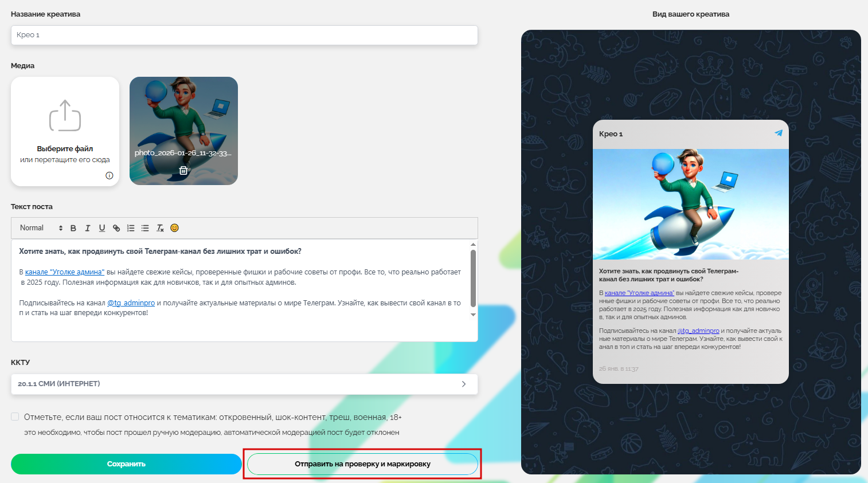Image resolution: width=868 pixels, height=483 pixels.
Task: Create a bulleted list in the editor
Action: coord(145,228)
